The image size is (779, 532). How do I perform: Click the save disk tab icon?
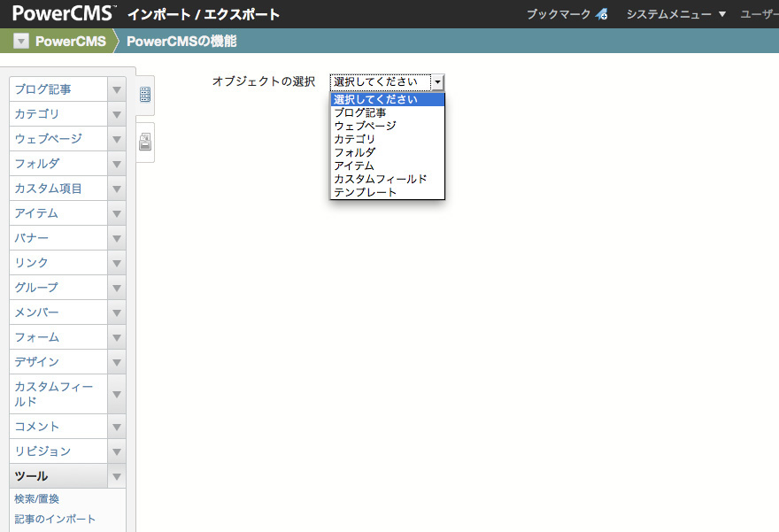(145, 143)
